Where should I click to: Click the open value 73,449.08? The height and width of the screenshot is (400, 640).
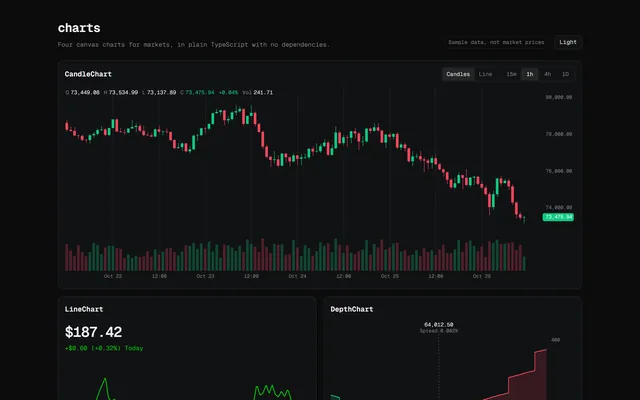click(x=85, y=93)
